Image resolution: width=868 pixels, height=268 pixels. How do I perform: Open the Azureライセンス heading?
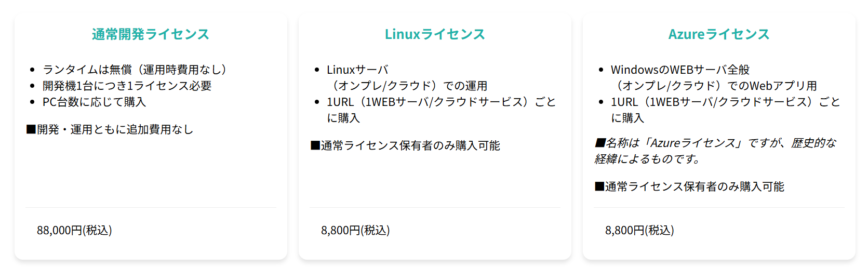click(719, 34)
